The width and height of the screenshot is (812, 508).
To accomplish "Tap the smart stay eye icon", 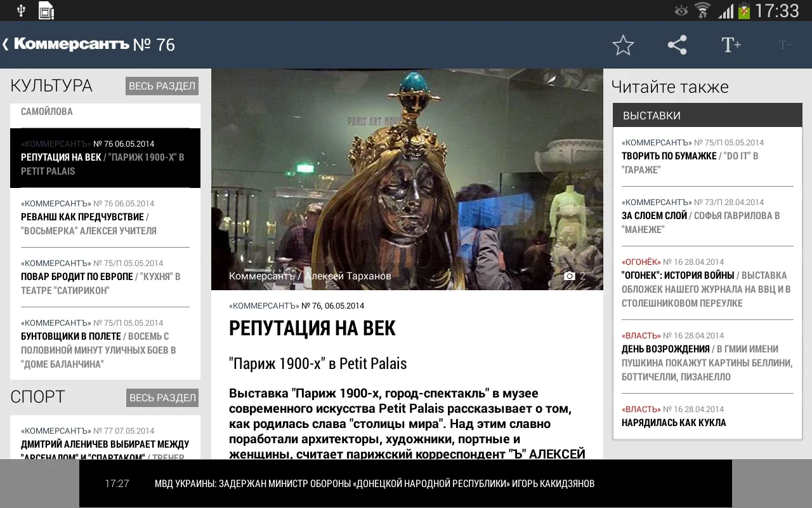I will [681, 10].
